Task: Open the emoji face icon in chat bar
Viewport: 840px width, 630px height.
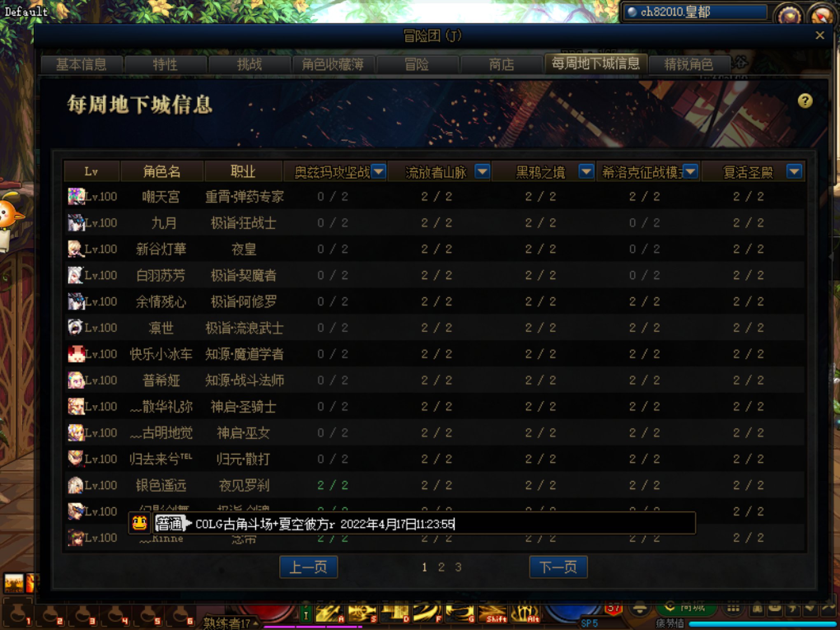Action: (x=140, y=523)
